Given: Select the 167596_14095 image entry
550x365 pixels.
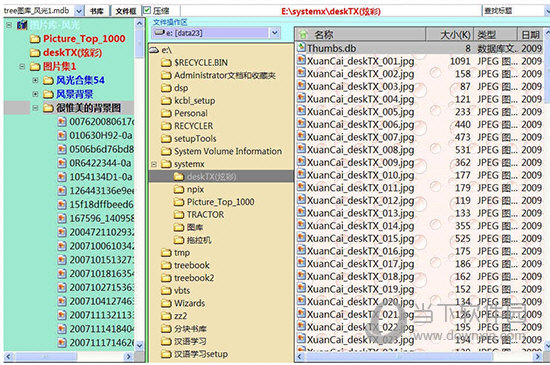Looking at the screenshot, I should click(101, 218).
